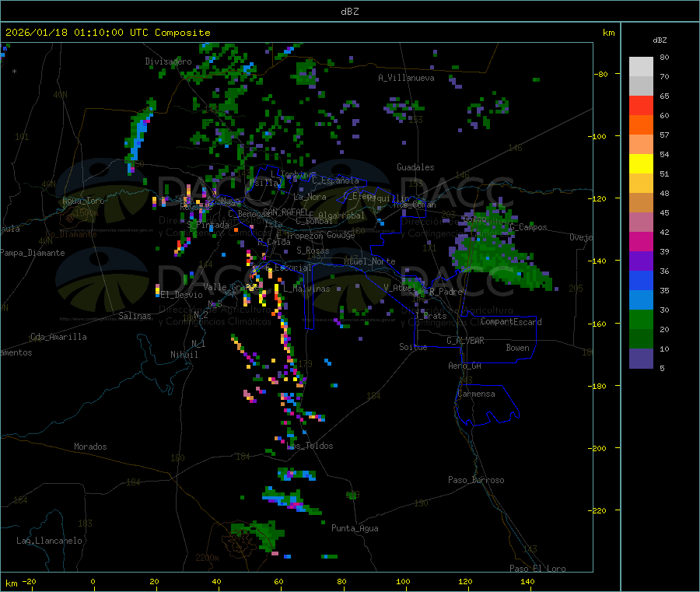
Task: Click the bright green 20-30 dBZ swatch
Action: point(641,319)
